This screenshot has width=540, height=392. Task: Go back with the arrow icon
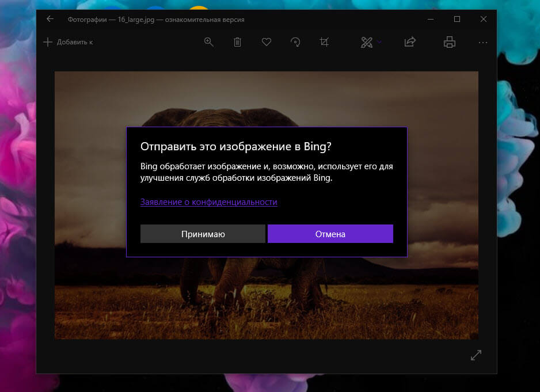coord(50,19)
